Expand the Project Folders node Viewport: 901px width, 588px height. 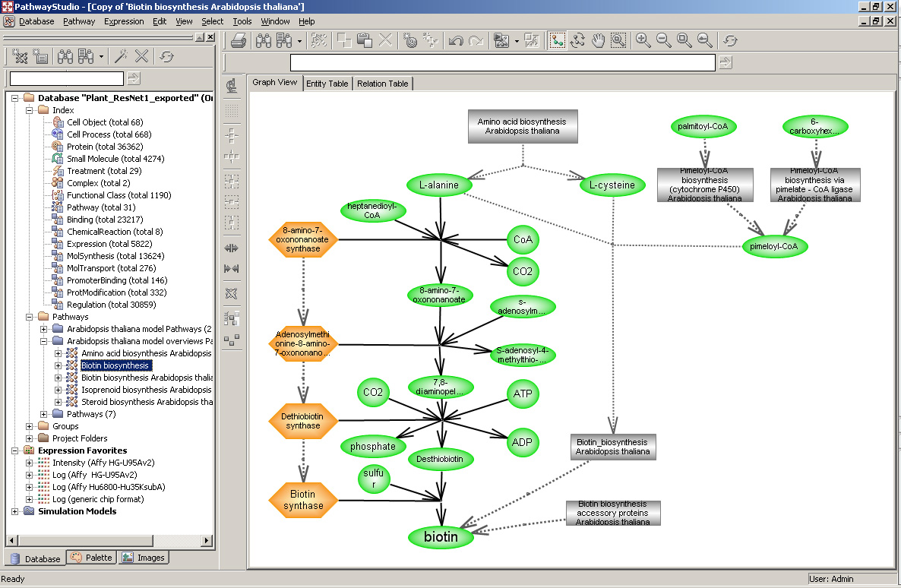[30, 438]
